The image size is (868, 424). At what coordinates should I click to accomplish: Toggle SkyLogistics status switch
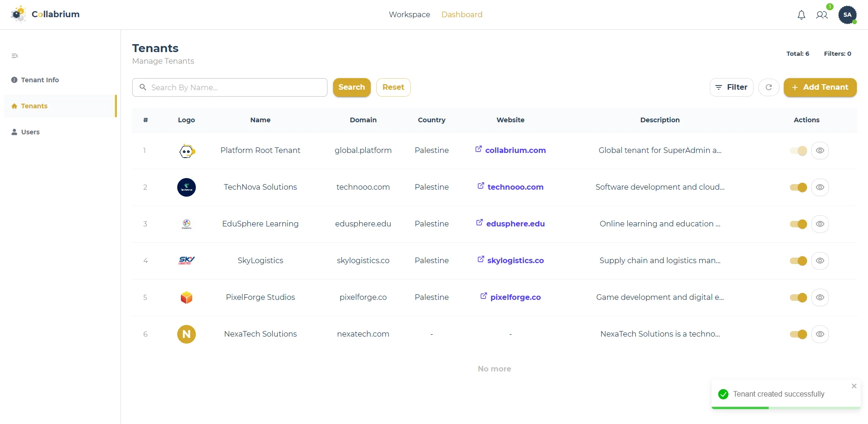798,261
